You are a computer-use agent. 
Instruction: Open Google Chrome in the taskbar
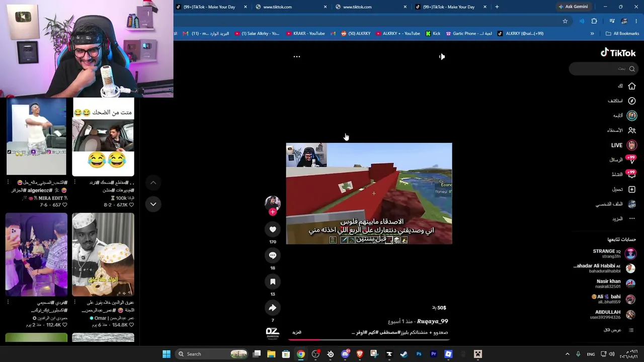coord(301,354)
